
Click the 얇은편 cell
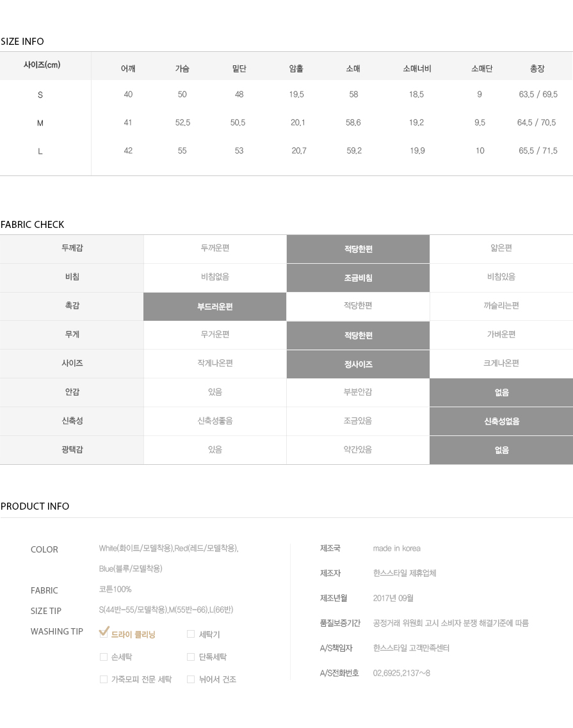tap(501, 248)
